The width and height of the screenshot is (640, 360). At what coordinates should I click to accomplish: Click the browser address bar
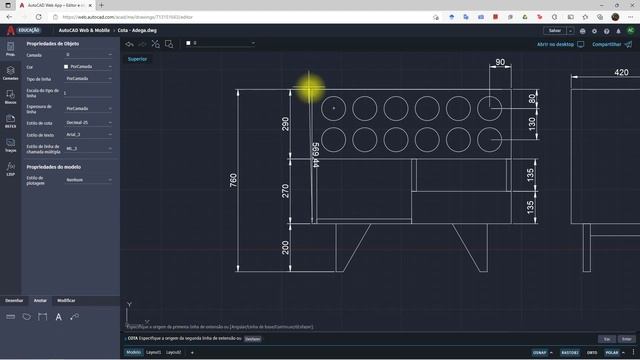(x=245, y=17)
